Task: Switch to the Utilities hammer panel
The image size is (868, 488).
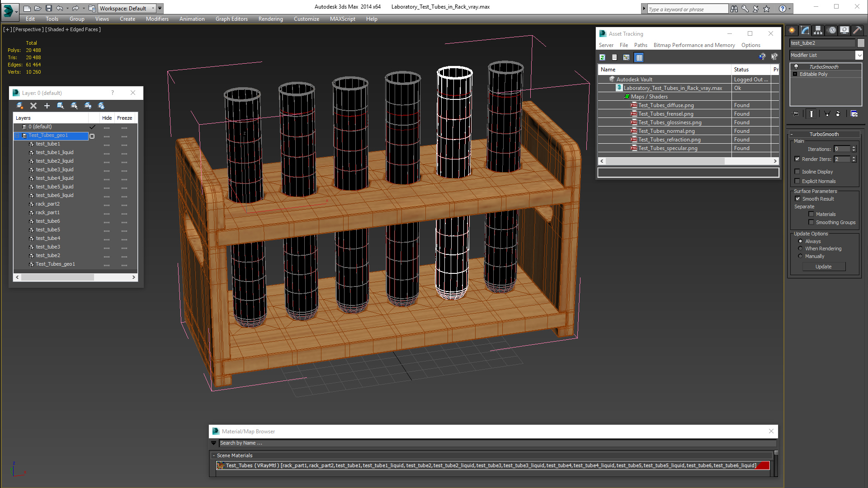Action: pos(857,30)
